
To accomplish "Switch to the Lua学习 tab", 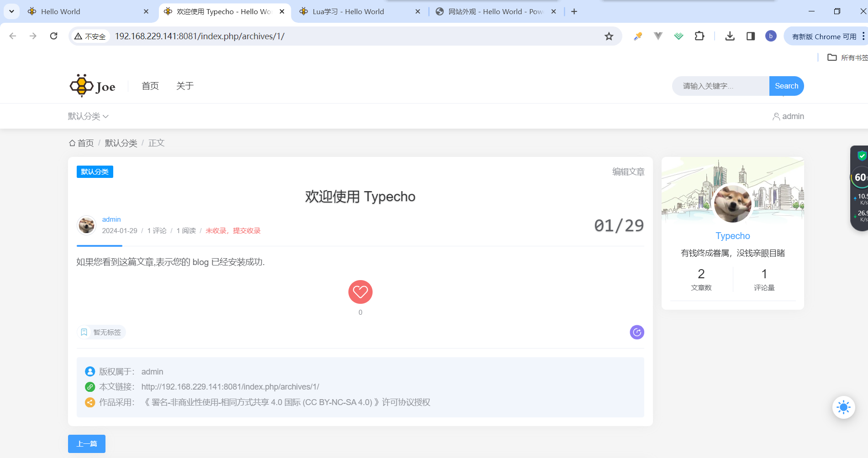I will pyautogui.click(x=360, y=11).
